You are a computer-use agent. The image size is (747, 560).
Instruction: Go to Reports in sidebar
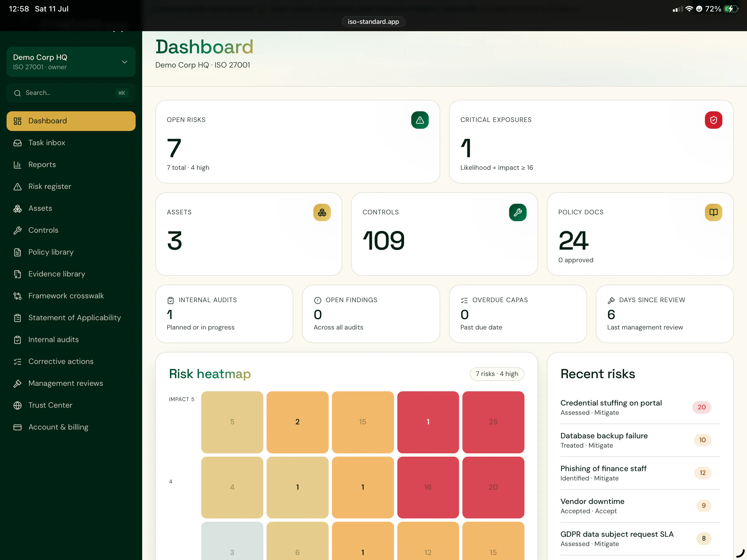point(71,165)
